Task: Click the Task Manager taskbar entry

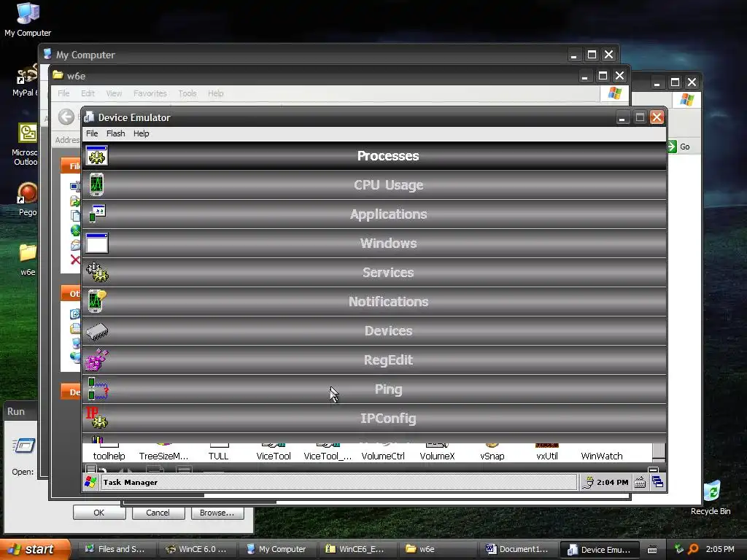Action: tap(338, 482)
